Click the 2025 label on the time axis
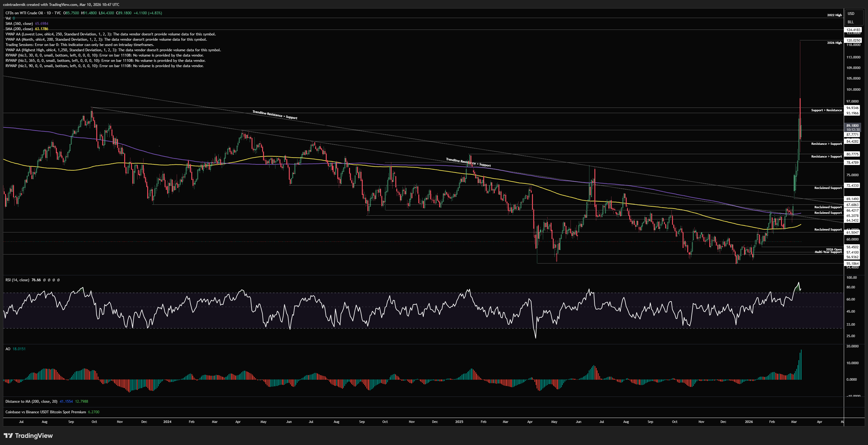Viewport: 868px width, 445px height. [x=459, y=421]
